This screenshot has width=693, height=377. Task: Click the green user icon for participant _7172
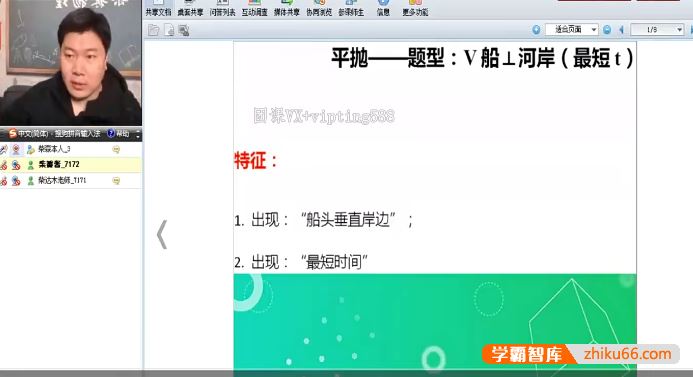click(x=30, y=165)
